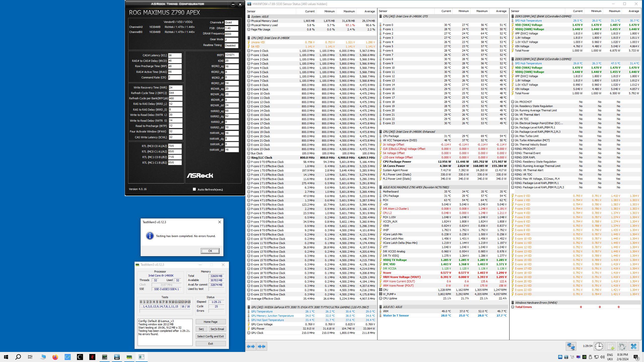This screenshot has width=644, height=362.
Task: Click HWiNFO start logging sheet icon
Action: pyautogui.click(x=611, y=346)
